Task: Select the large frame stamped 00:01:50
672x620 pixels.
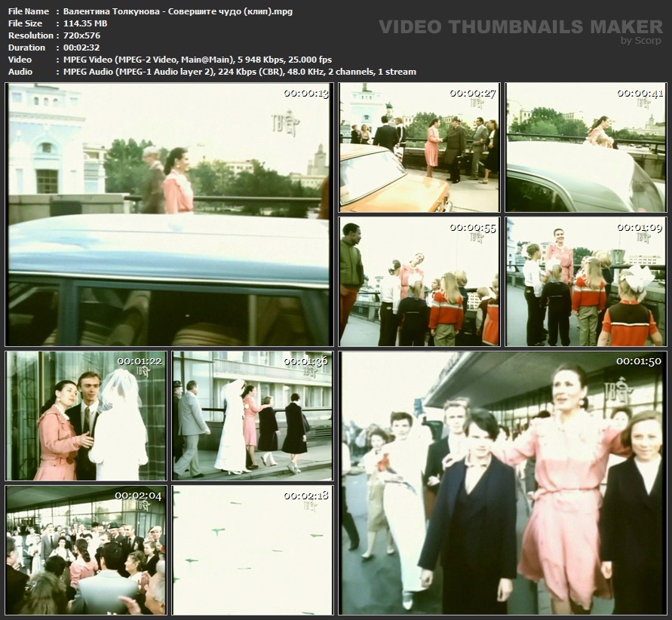Action: 503,483
